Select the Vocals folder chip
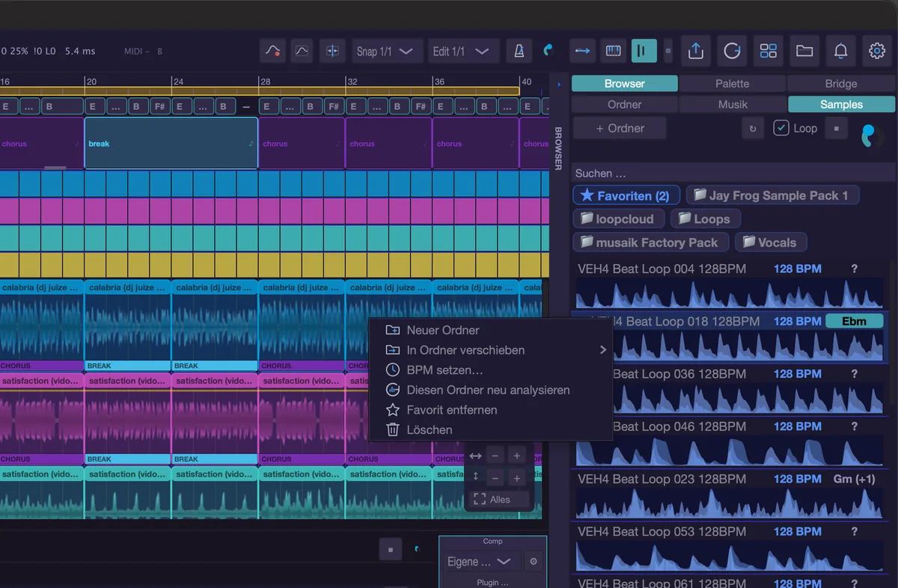898x588 pixels. tap(771, 242)
